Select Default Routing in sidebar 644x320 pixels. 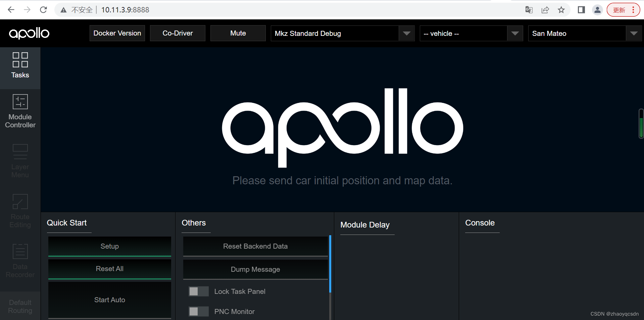20,307
